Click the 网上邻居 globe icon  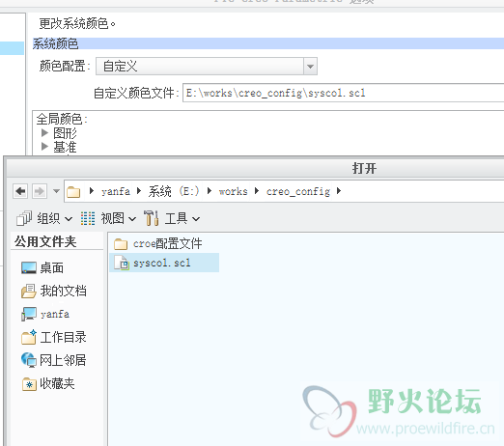29,360
